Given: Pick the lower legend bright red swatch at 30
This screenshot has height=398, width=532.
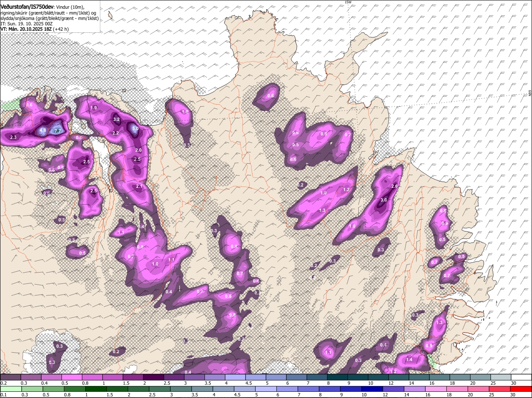Looking at the screenshot, I should click(521, 389).
